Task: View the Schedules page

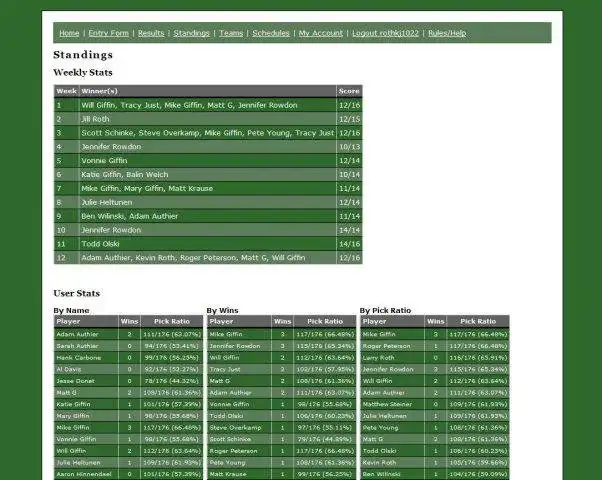Action: tap(271, 33)
